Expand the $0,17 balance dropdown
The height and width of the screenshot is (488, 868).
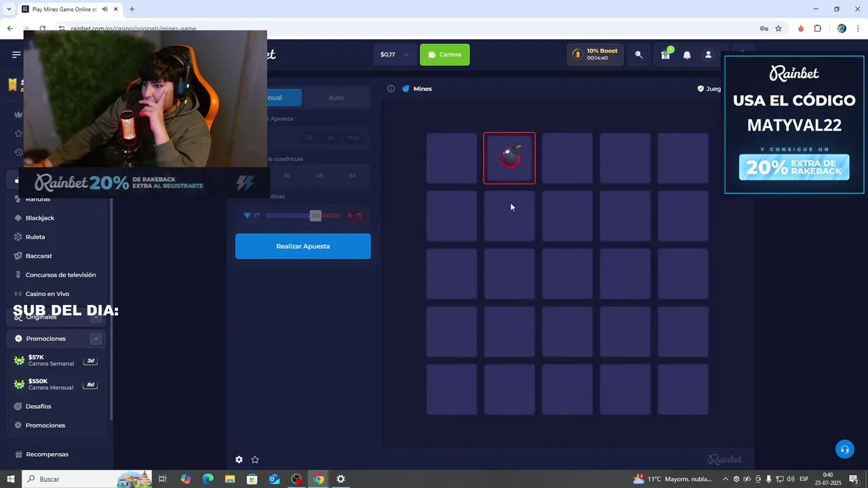(395, 54)
